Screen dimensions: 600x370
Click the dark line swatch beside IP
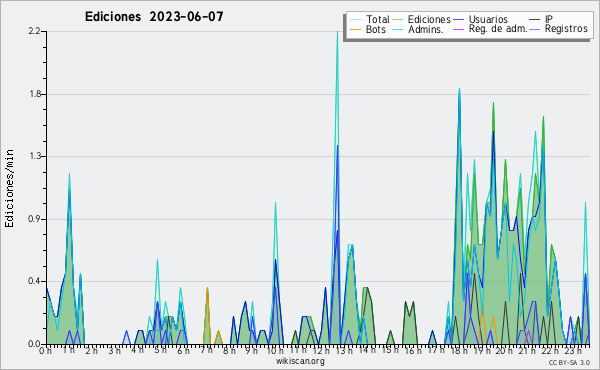(x=535, y=20)
